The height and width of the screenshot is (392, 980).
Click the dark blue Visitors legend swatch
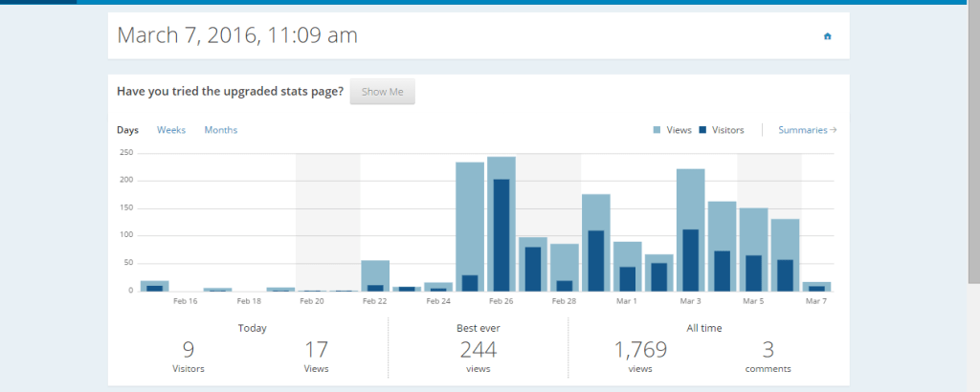[x=702, y=130]
